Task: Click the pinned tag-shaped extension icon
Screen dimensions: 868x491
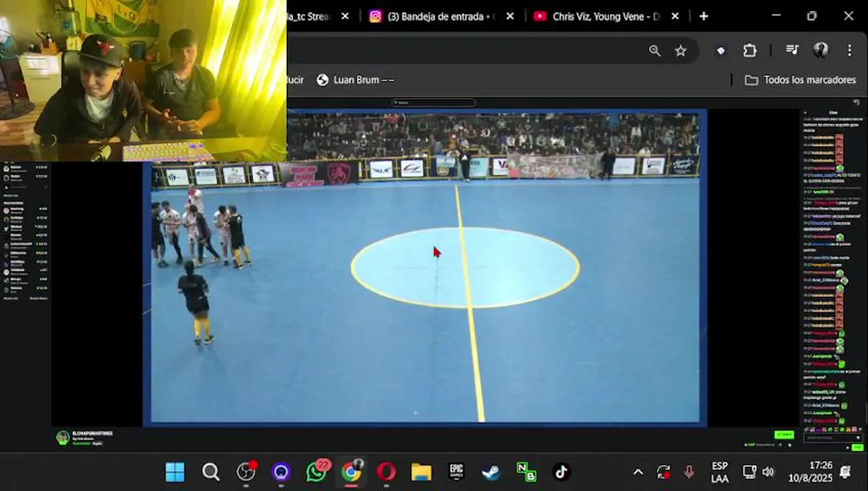Action: [721, 50]
